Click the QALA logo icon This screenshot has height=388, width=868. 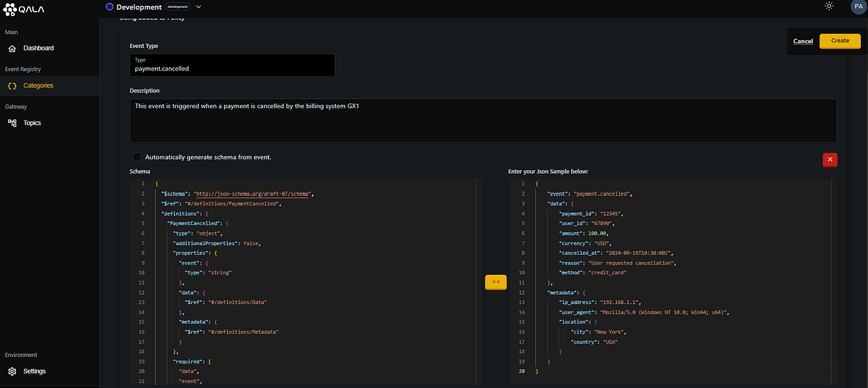[11, 10]
